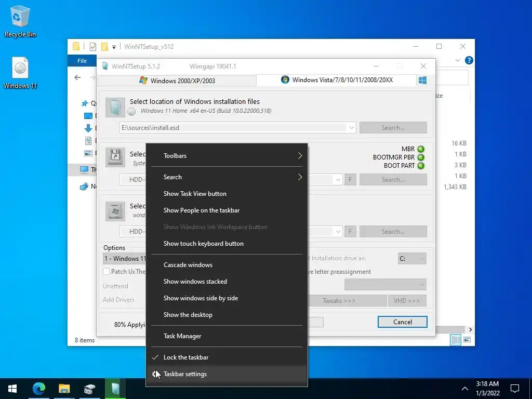Select WinNTSetup taskbar icon
The height and width of the screenshot is (399, 532).
pyautogui.click(x=115, y=389)
